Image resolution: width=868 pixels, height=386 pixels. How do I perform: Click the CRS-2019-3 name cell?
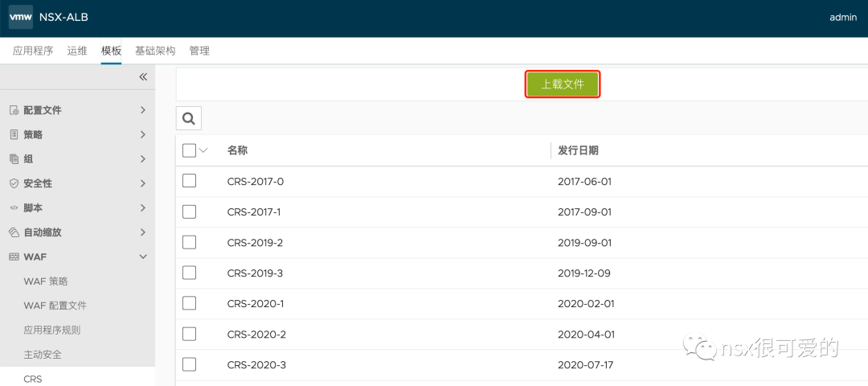(x=256, y=273)
